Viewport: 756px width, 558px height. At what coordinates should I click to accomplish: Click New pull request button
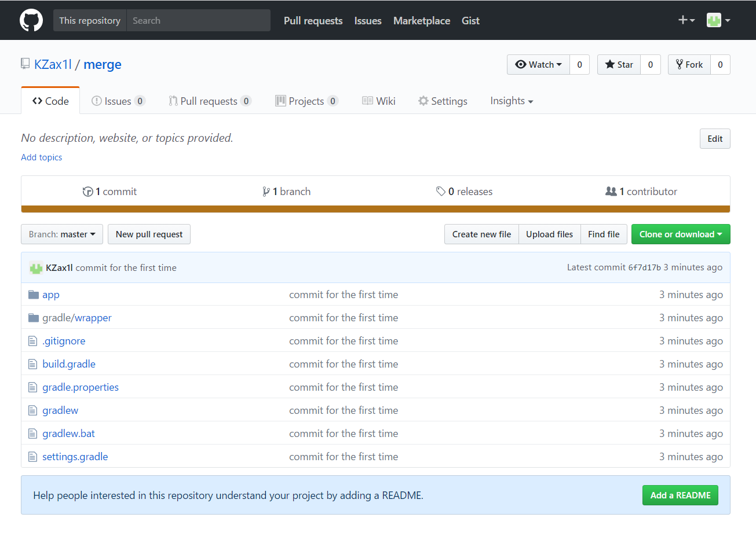click(x=149, y=234)
